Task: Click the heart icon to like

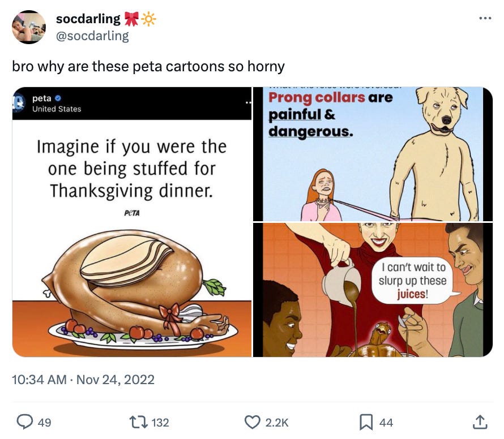Action: [251, 421]
